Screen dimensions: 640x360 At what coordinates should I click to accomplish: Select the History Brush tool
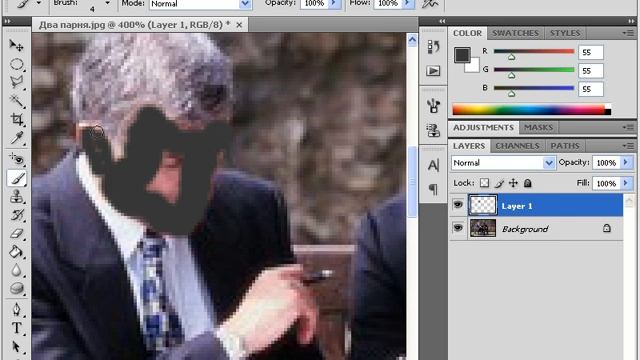click(x=16, y=215)
